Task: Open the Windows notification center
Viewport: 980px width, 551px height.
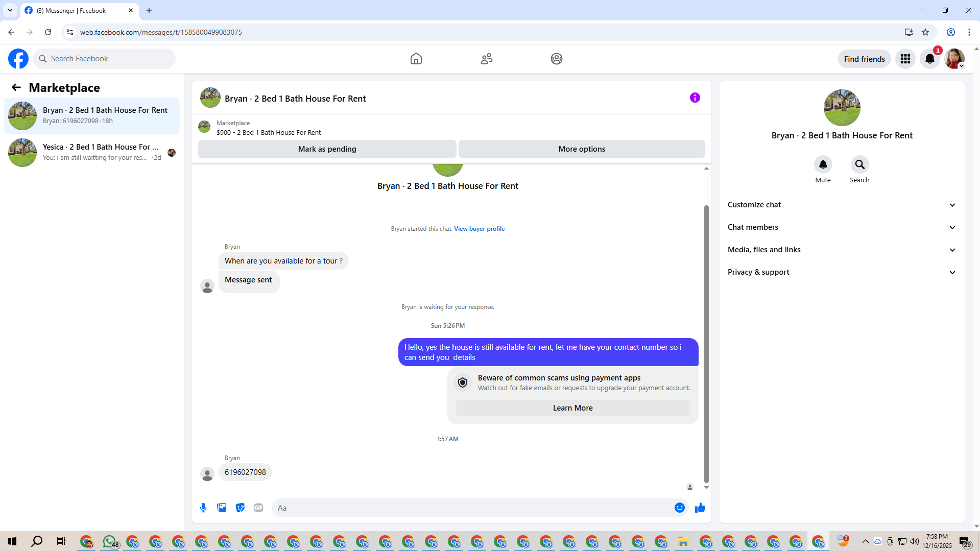Action: coord(965,541)
